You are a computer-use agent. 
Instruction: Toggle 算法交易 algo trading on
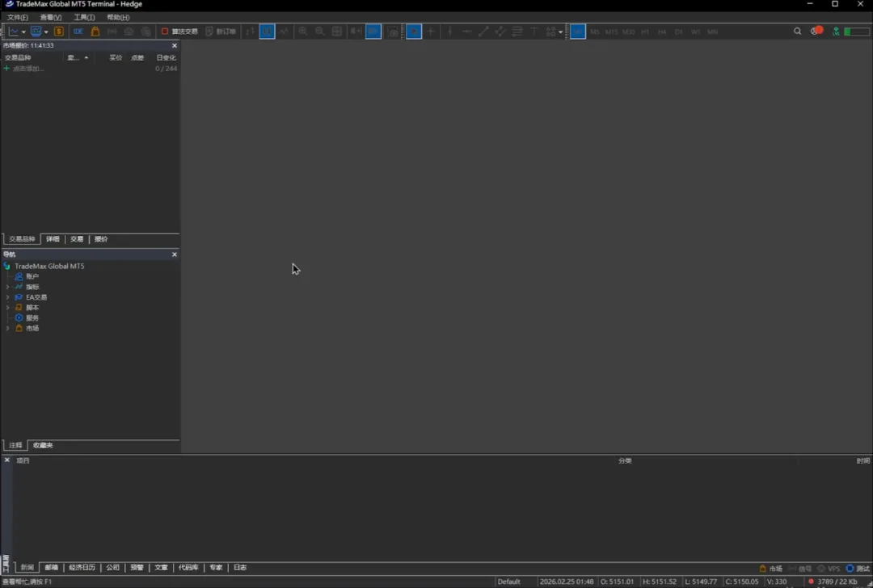[179, 31]
